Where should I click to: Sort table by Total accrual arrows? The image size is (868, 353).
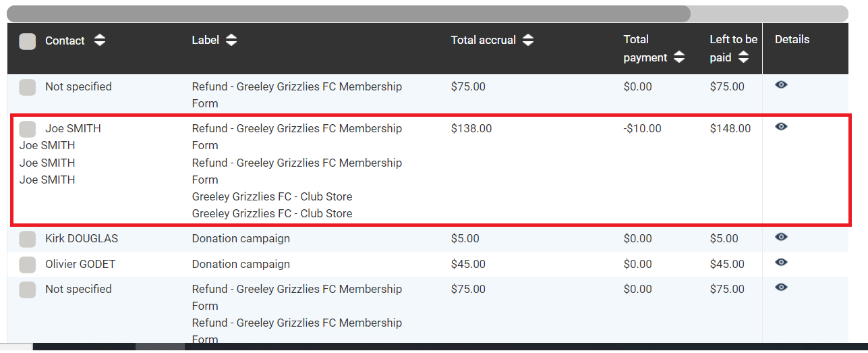(528, 40)
